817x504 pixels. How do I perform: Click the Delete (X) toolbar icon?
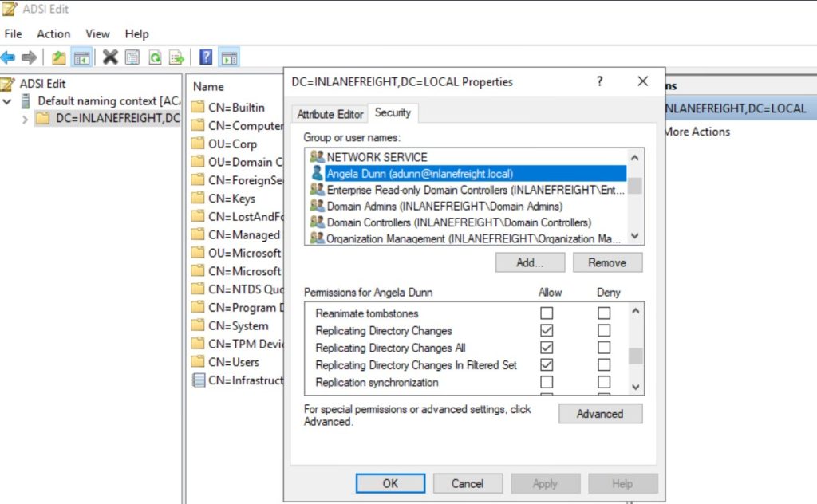(x=110, y=57)
